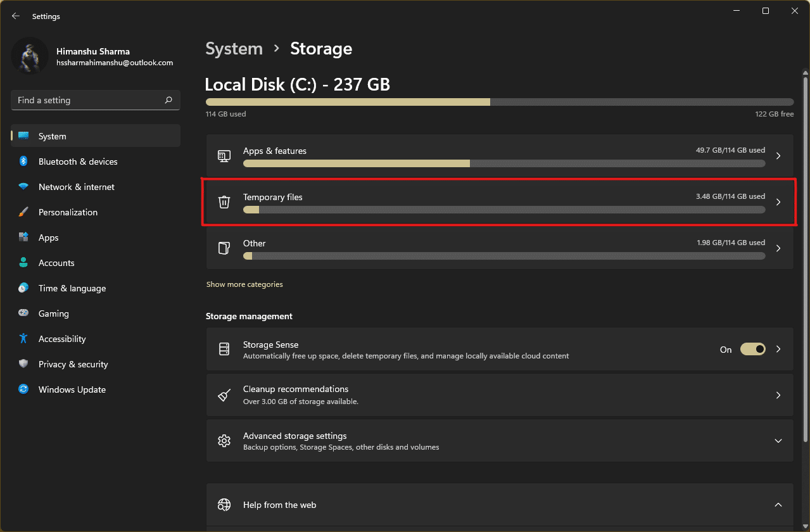This screenshot has height=532, width=810.
Task: Click the Temporary files trash icon
Action: coord(224,202)
